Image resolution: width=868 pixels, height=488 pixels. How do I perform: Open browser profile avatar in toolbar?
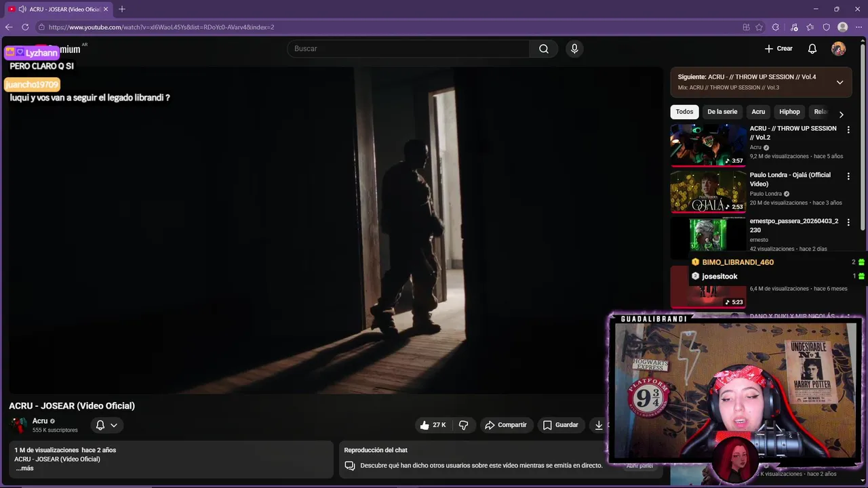(843, 27)
